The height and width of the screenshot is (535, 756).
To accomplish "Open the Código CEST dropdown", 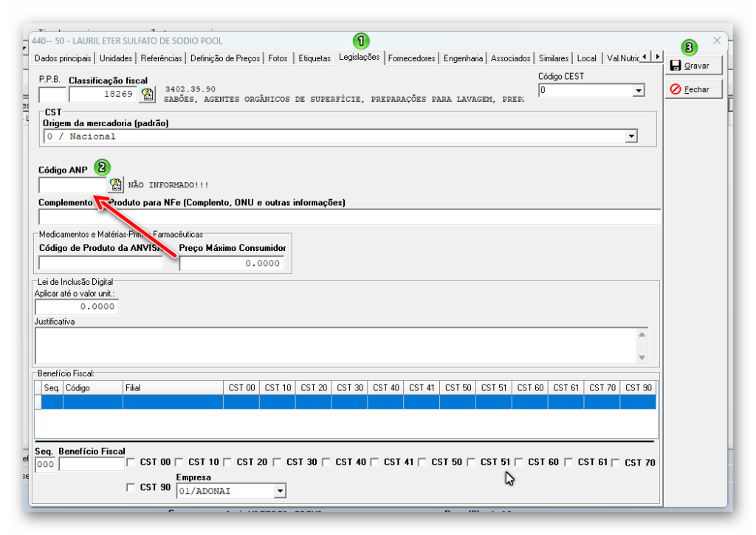I will click(x=638, y=91).
